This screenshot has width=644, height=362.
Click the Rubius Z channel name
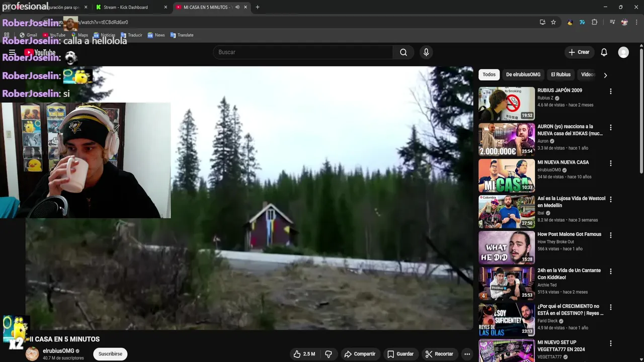pyautogui.click(x=545, y=98)
